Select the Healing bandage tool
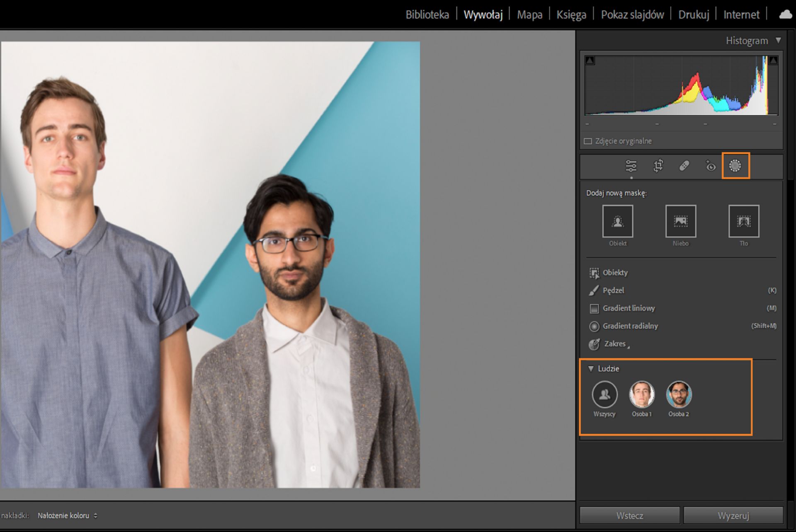The image size is (796, 532). (x=684, y=166)
